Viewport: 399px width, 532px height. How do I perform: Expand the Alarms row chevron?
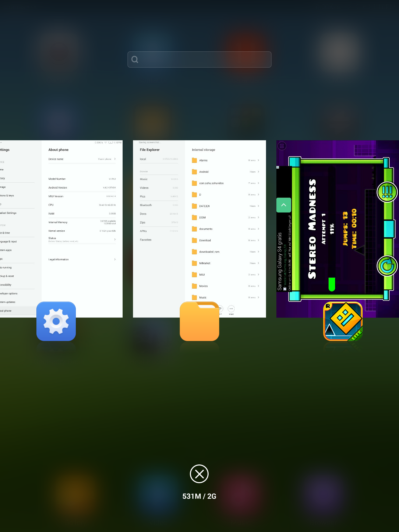pos(258,160)
